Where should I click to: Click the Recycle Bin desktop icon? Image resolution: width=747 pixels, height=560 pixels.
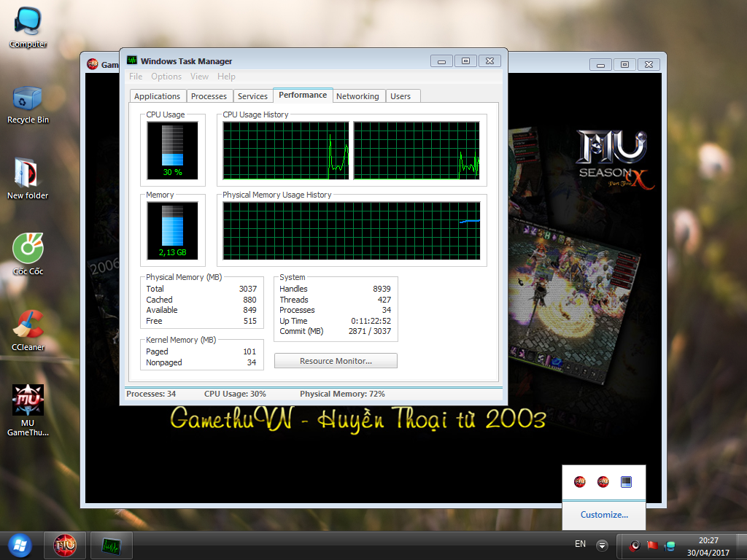tap(28, 99)
